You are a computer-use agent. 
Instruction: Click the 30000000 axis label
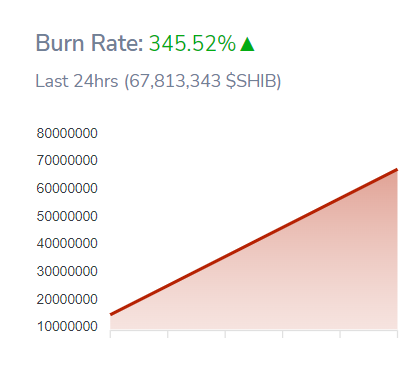point(67,271)
